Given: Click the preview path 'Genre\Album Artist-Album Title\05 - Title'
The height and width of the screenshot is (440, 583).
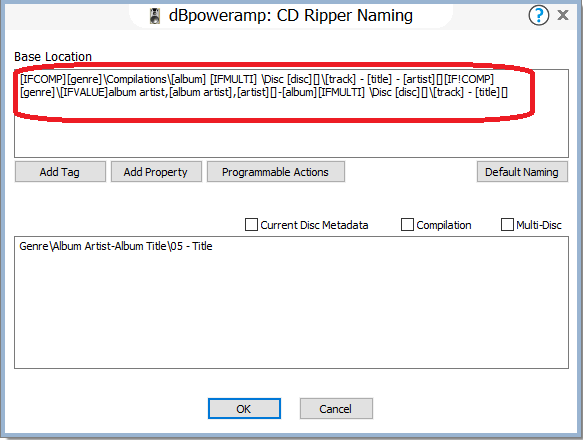Looking at the screenshot, I should pos(116,246).
